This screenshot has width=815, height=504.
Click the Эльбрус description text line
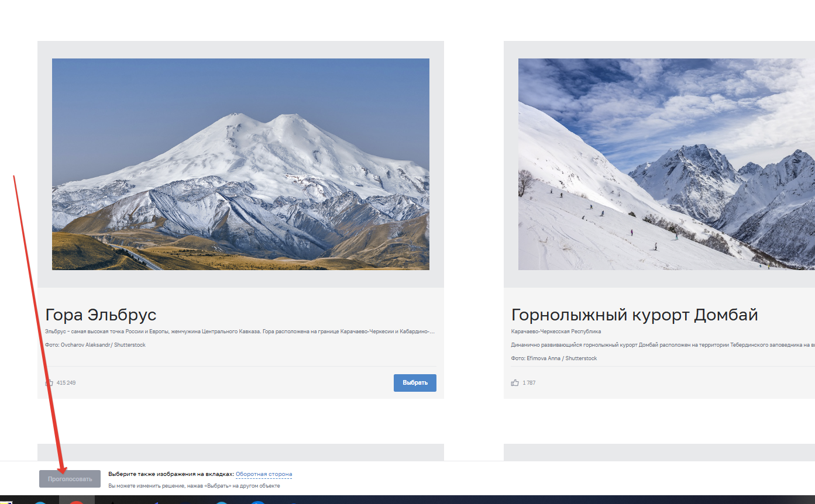(239, 332)
